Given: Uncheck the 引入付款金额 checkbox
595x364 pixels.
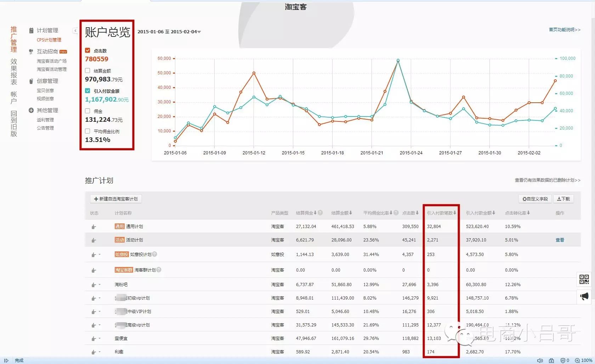Looking at the screenshot, I should (x=87, y=91).
